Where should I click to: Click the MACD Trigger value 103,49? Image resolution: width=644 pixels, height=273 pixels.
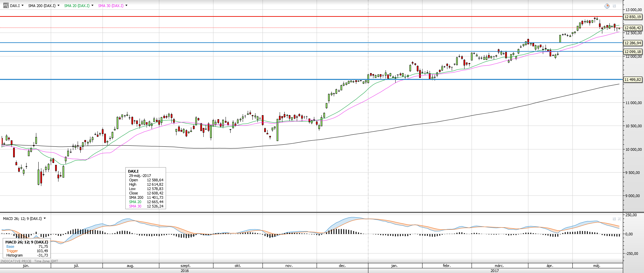click(x=42, y=251)
